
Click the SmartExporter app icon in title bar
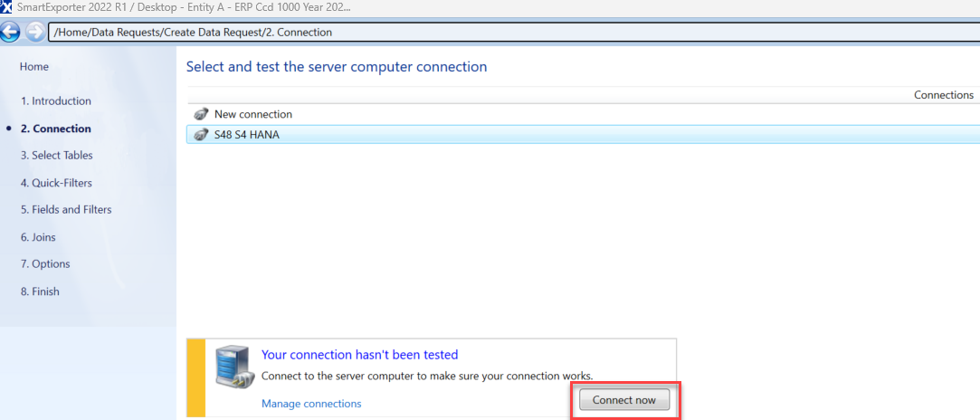click(x=7, y=7)
